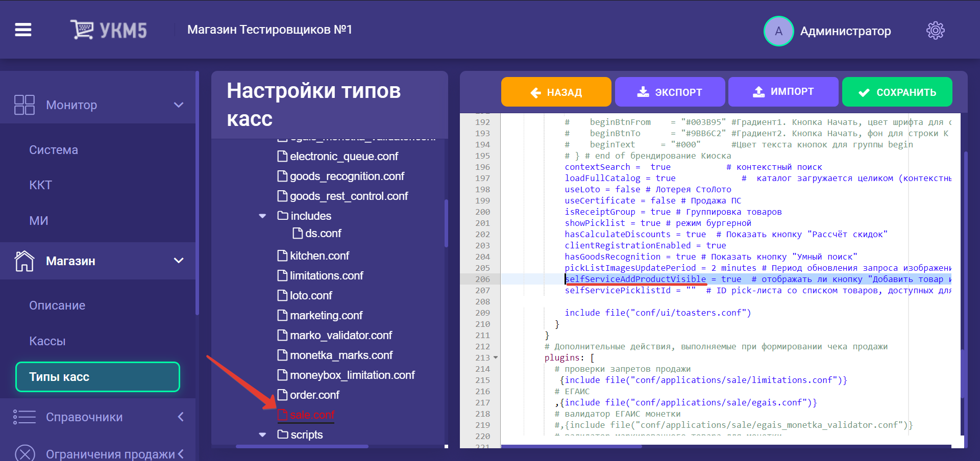Screen dimensions: 980x461
Task: Open the sale.conf file
Action: click(x=312, y=415)
